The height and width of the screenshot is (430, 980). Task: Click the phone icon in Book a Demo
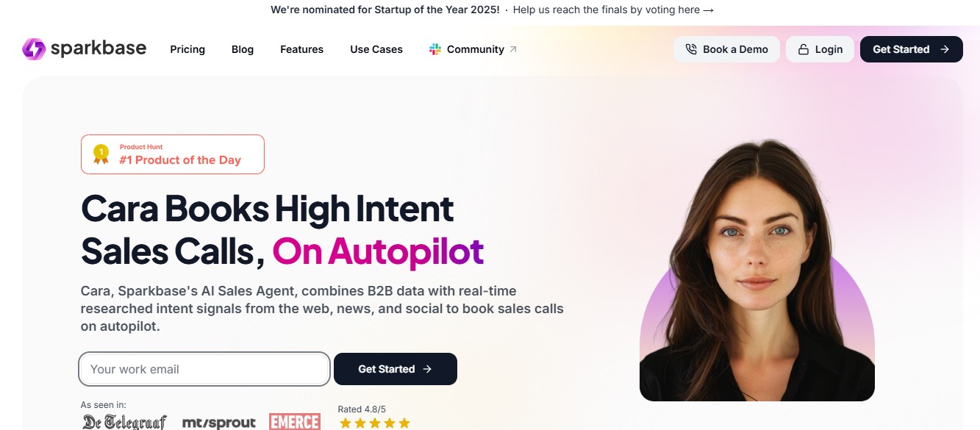point(691,49)
